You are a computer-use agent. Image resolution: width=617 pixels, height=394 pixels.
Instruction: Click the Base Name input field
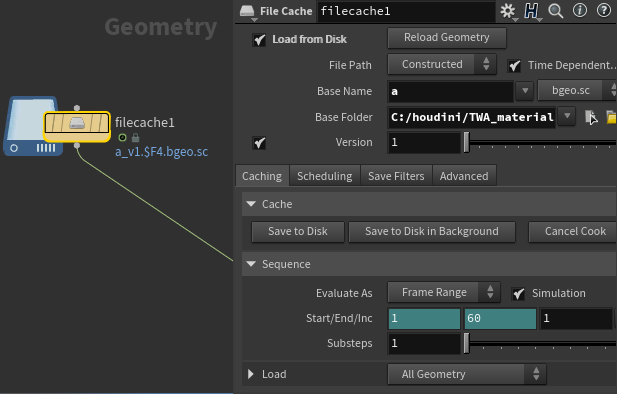451,91
